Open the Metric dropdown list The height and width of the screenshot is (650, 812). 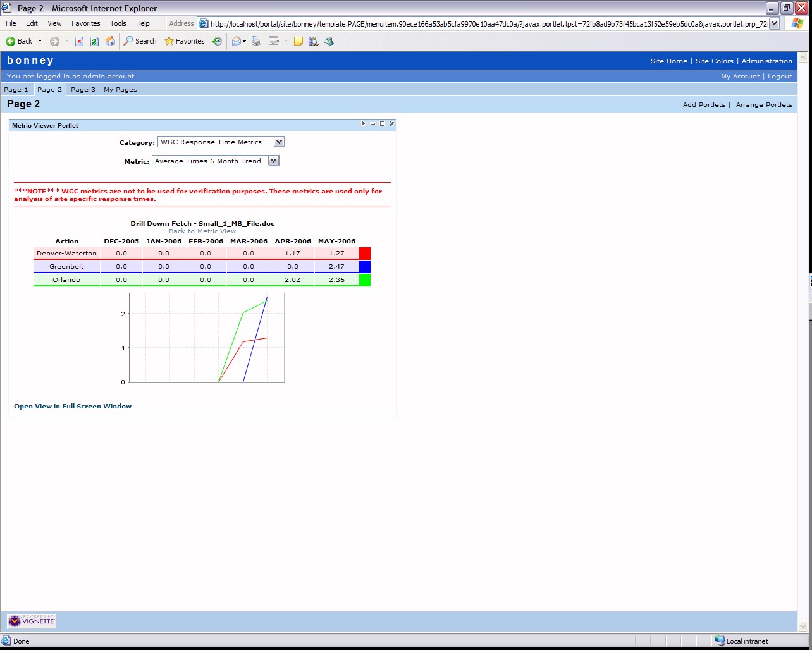pyautogui.click(x=273, y=161)
